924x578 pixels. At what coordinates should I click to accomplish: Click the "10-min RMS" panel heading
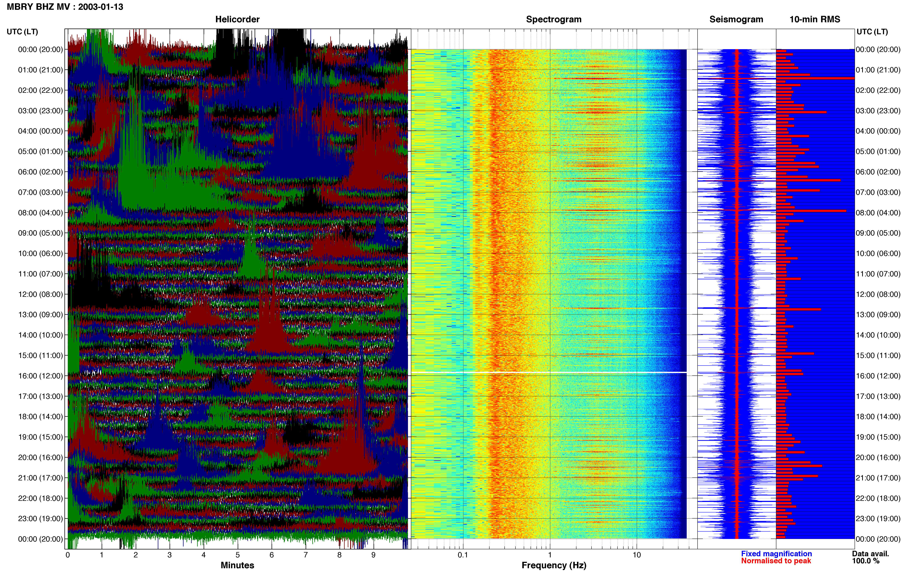(x=815, y=20)
